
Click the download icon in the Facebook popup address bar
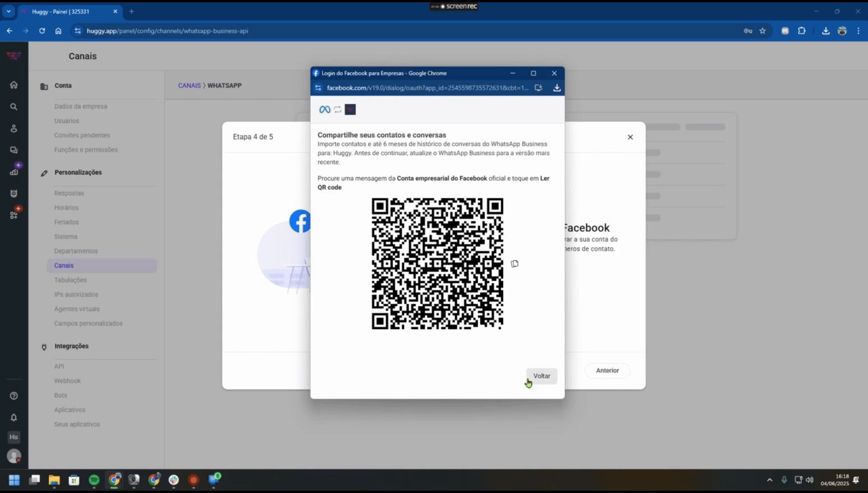557,87
